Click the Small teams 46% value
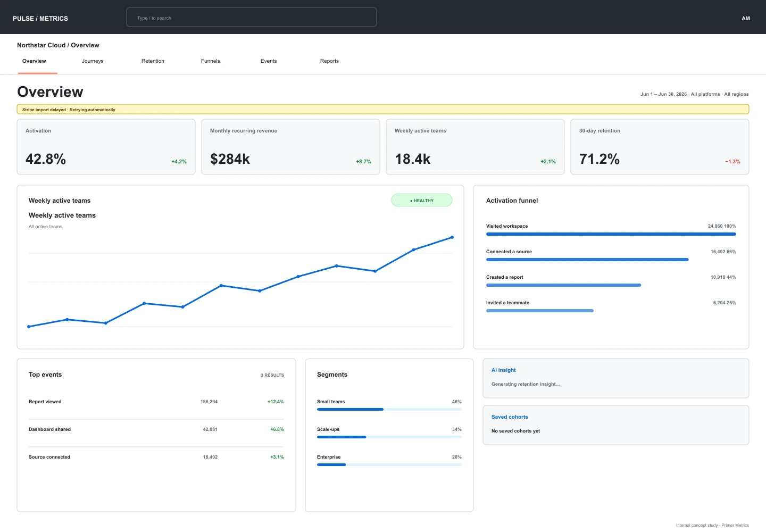The width and height of the screenshot is (766, 532). [457, 402]
